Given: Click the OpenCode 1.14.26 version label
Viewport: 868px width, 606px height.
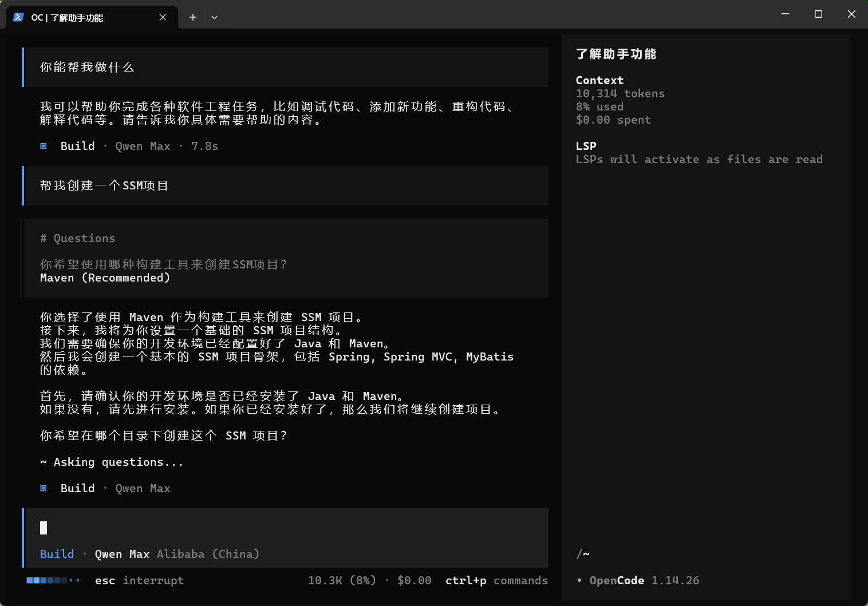Looking at the screenshot, I should click(644, 580).
